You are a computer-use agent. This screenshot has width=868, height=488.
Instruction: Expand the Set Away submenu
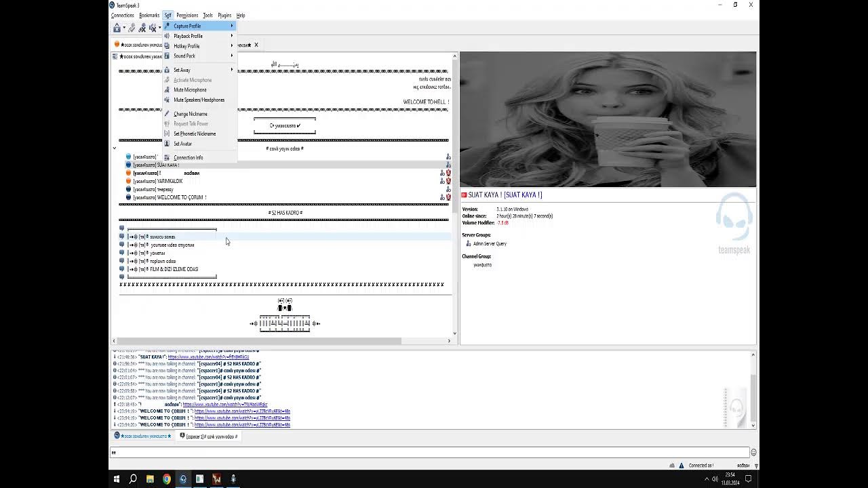pos(199,70)
